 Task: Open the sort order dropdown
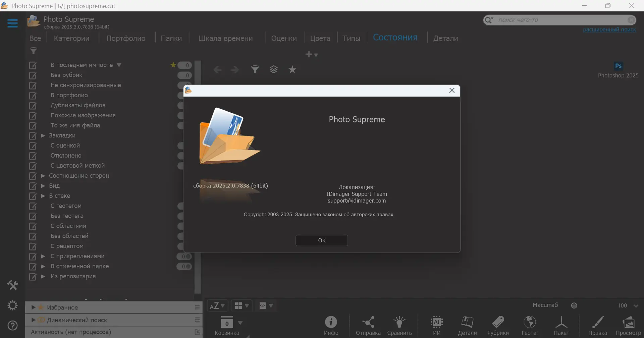[x=218, y=305]
